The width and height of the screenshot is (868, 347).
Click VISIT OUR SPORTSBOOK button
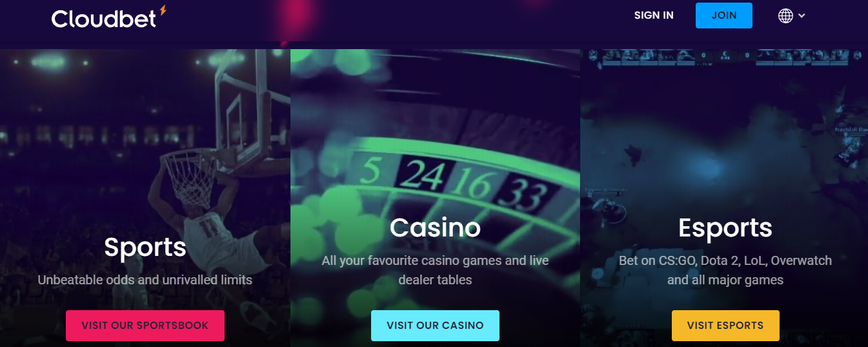click(145, 326)
